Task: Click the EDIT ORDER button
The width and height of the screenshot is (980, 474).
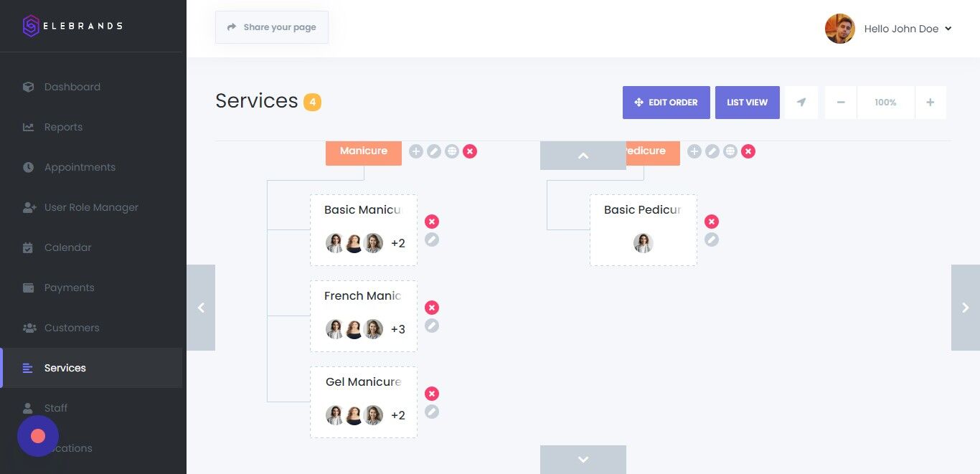Action: click(666, 103)
